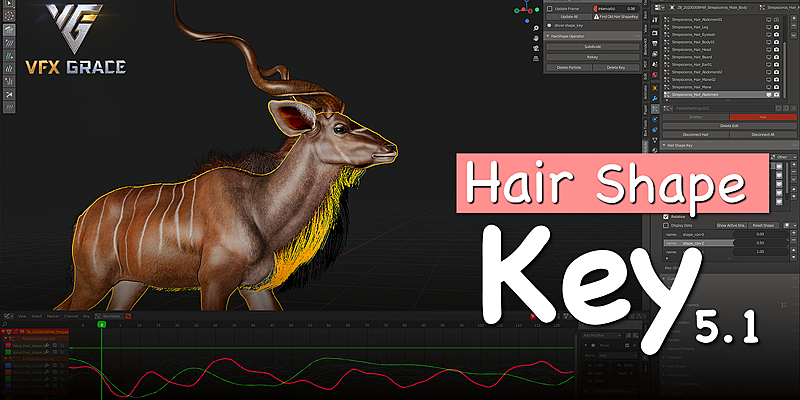Image resolution: width=800 pixels, height=400 pixels.
Task: Open the Output properties tab icon
Action: [x=655, y=44]
